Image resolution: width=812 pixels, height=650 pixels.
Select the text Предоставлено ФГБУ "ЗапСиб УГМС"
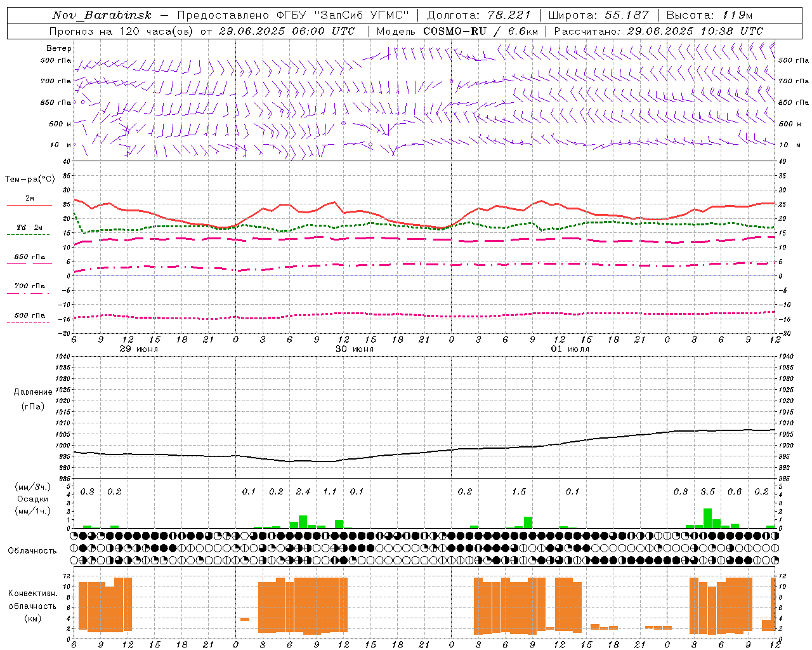(x=294, y=15)
